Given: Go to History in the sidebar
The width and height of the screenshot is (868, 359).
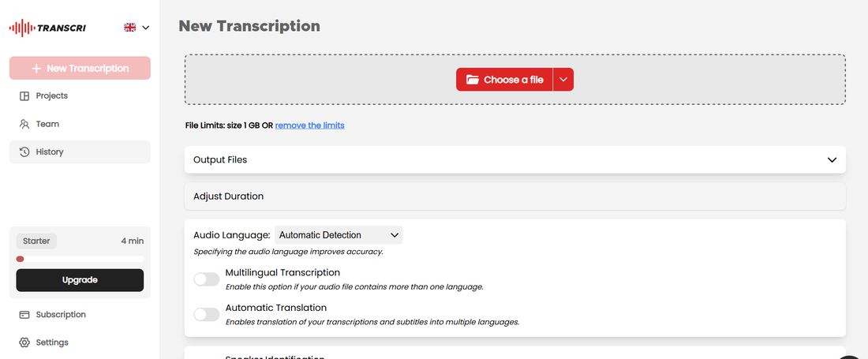Looking at the screenshot, I should (50, 152).
